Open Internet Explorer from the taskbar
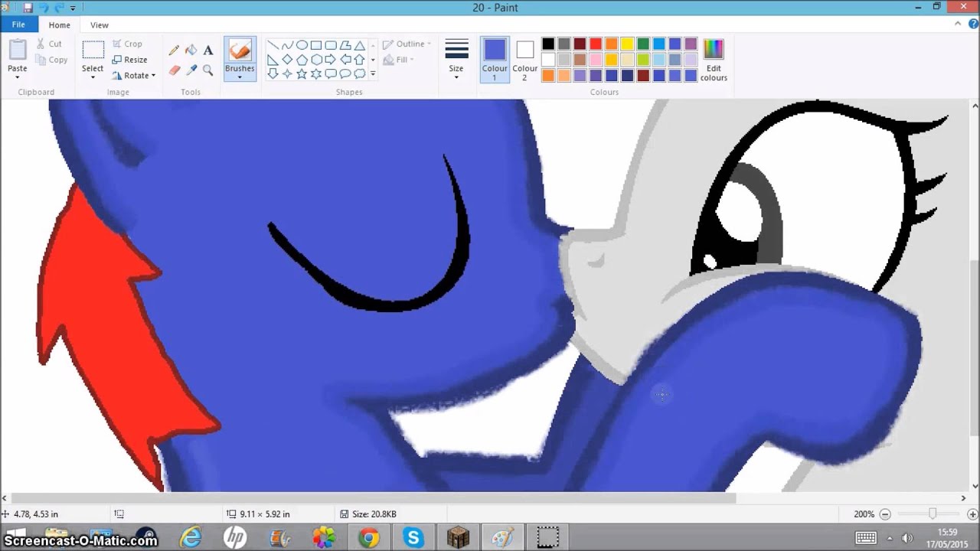Viewport: 980px width, 551px height. [189, 537]
